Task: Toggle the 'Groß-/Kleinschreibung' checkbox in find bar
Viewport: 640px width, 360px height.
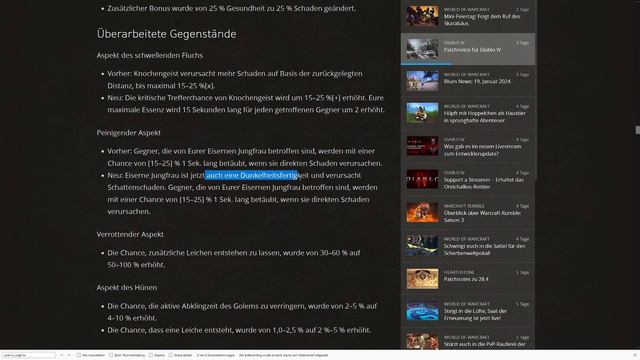Action: click(111, 355)
